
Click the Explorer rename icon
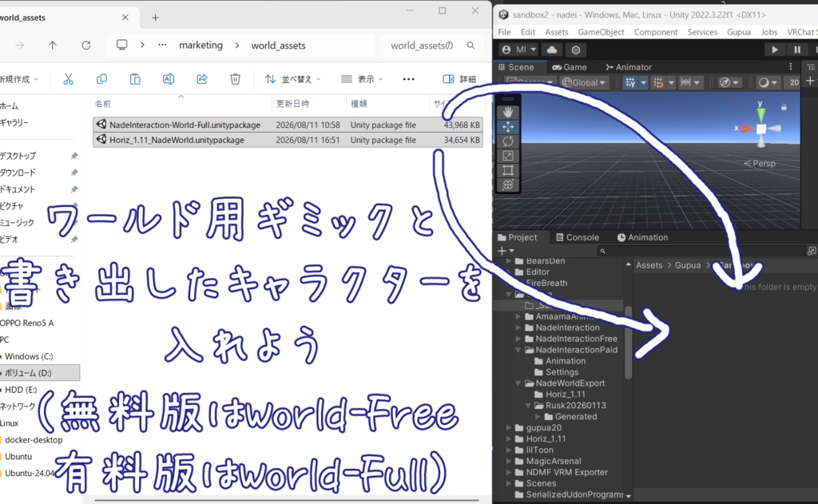(x=169, y=79)
